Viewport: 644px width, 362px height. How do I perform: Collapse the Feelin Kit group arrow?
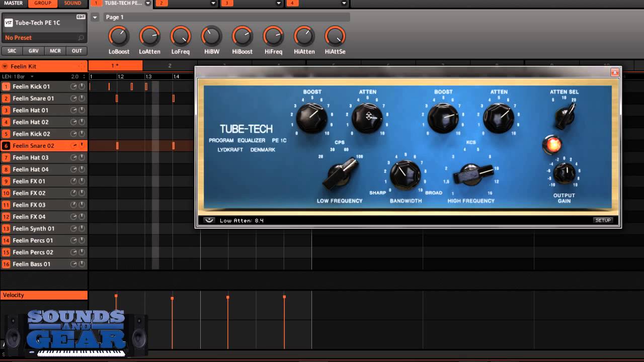click(5, 66)
